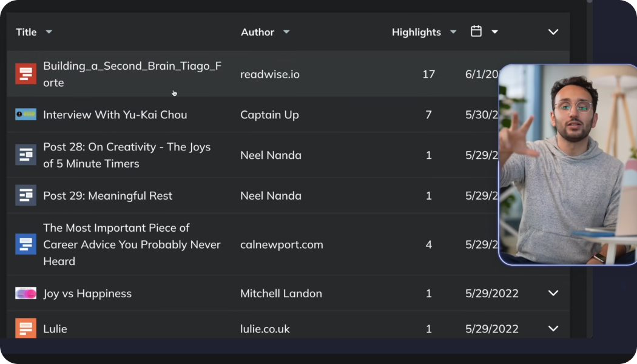Open the Title column sort dropdown

[x=49, y=32]
